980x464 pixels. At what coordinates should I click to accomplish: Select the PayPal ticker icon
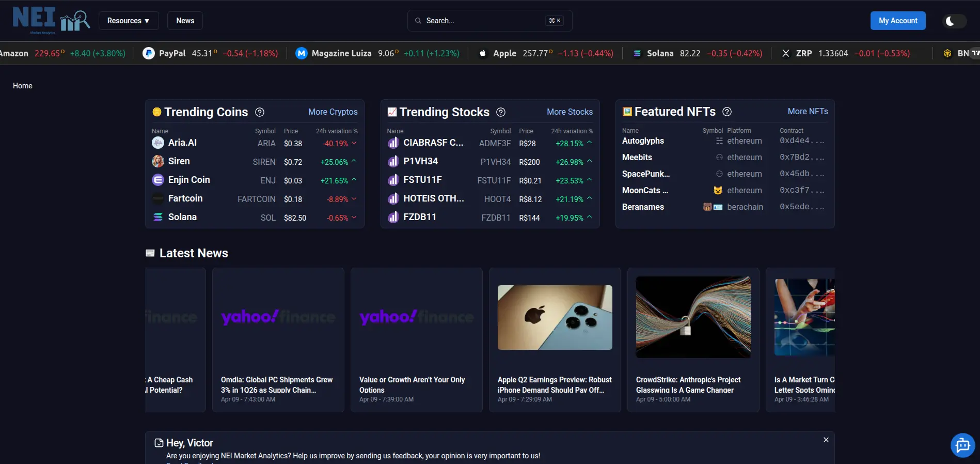[x=149, y=53]
